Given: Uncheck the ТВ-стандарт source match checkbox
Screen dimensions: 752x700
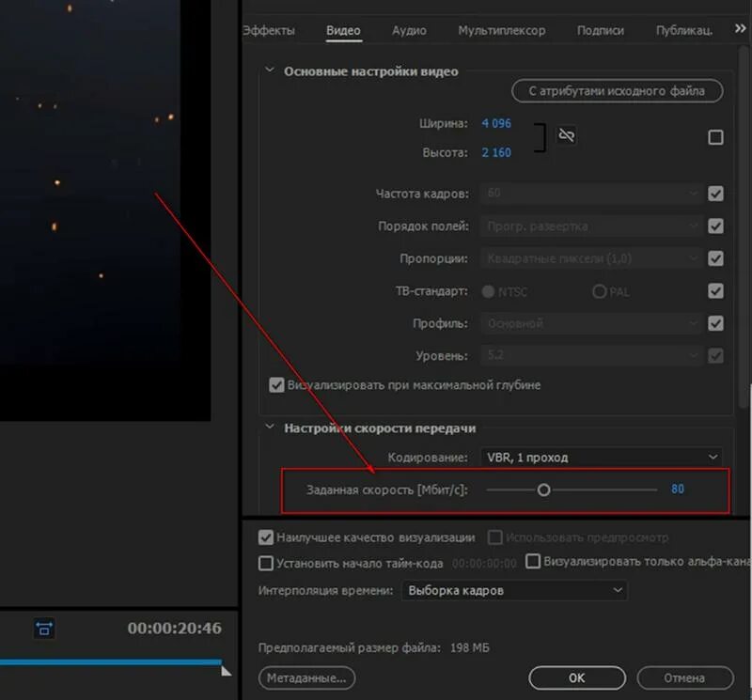Looking at the screenshot, I should click(x=715, y=290).
